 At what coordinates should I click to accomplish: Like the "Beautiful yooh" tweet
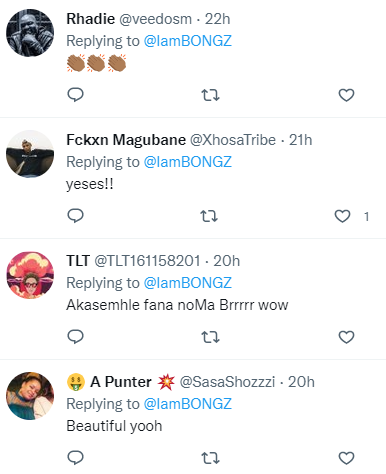click(x=346, y=458)
